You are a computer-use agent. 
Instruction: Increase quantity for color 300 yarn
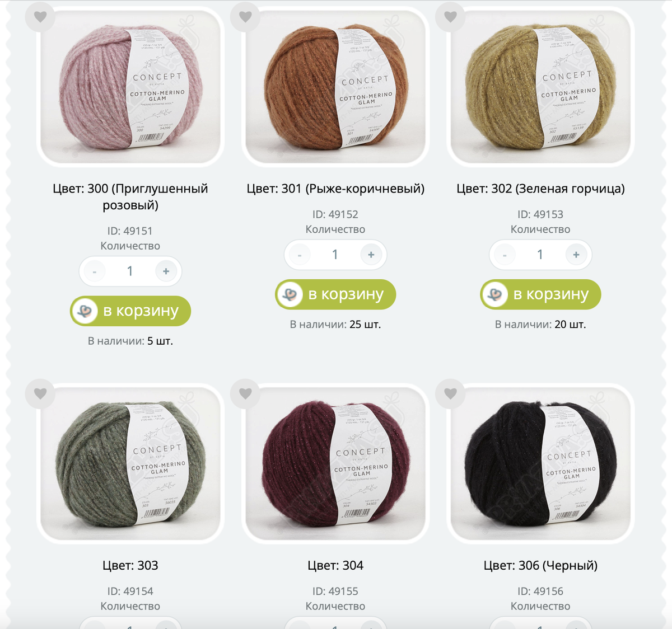pos(166,271)
